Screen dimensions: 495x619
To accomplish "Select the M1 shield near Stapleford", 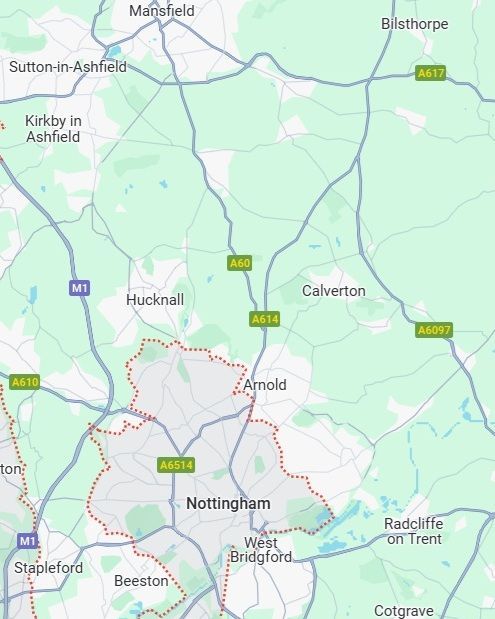I will pos(27,540).
